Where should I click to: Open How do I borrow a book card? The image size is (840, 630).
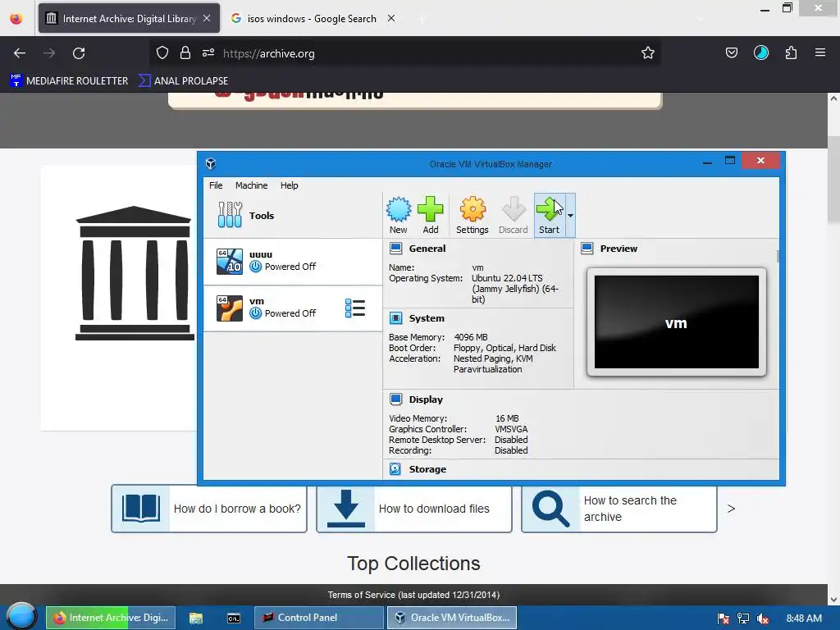(x=209, y=509)
